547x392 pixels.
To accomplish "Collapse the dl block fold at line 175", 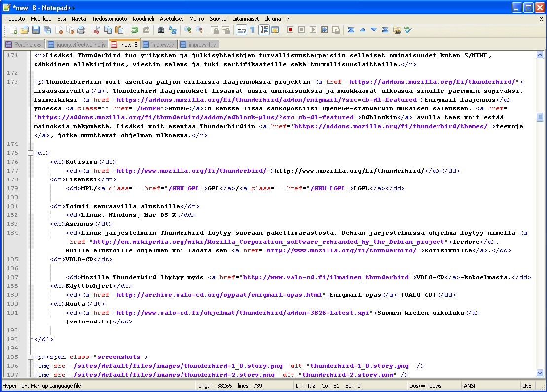I will pyautogui.click(x=31, y=153).
